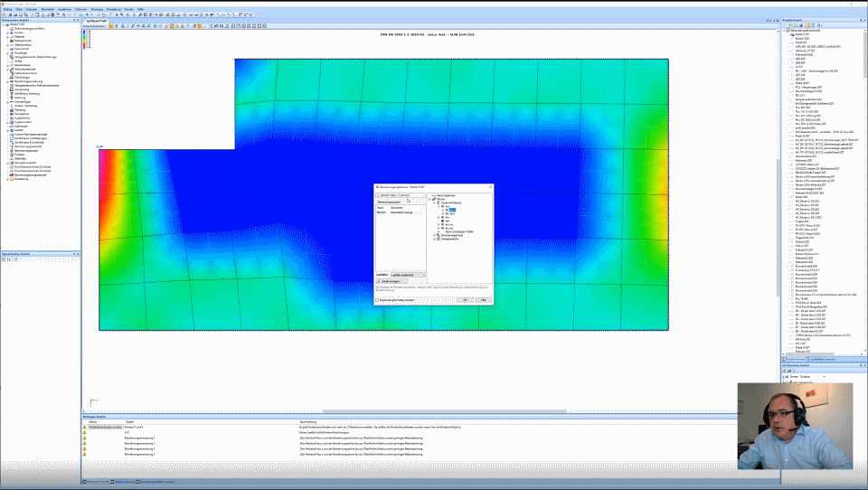
Task: Expand Zwischenergebnisse in dialog tree
Action: [x=434, y=235]
